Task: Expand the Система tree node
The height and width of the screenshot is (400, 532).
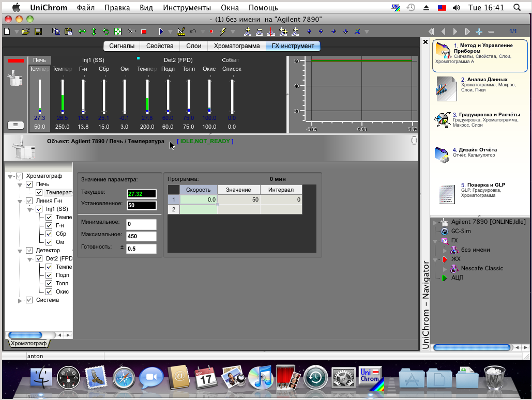Action: coord(20,300)
